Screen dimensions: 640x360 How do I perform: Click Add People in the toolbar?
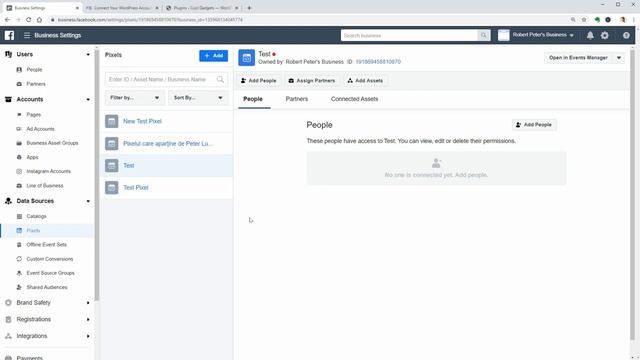pos(258,81)
